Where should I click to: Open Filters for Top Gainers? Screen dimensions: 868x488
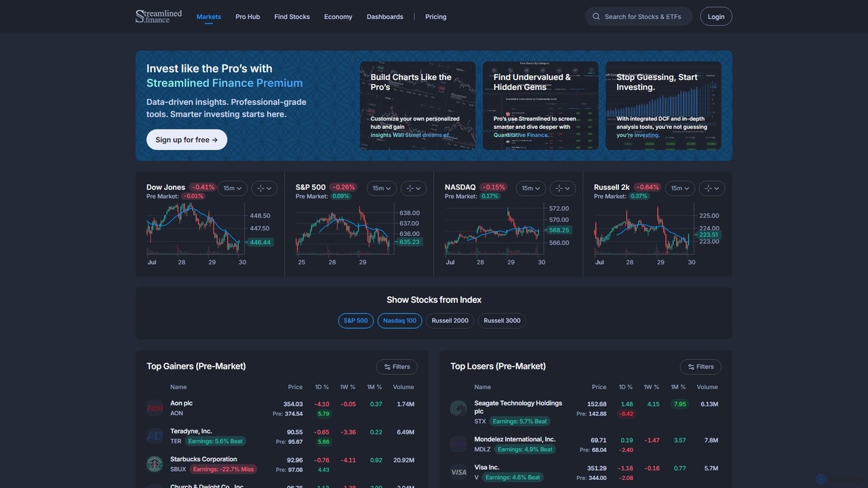pos(397,367)
